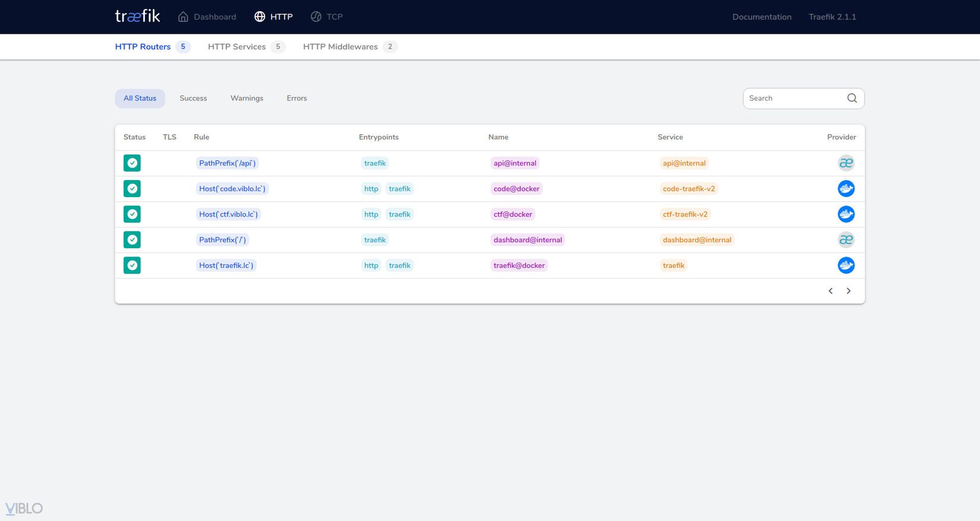Image resolution: width=980 pixels, height=521 pixels.
Task: Click internal provider icon for dashboard@internal
Action: pyautogui.click(x=846, y=240)
